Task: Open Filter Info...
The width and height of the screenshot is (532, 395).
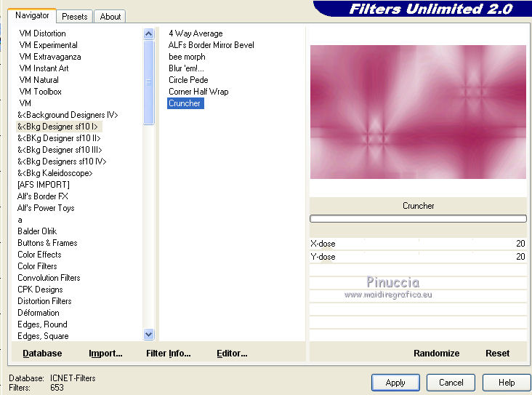Action: (169, 354)
